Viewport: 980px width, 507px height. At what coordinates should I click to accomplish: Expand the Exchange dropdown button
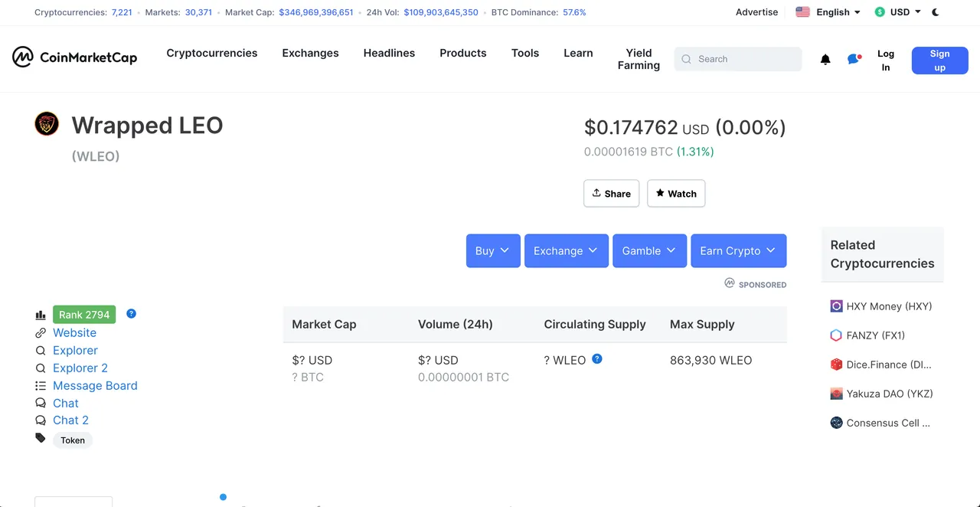coord(567,250)
